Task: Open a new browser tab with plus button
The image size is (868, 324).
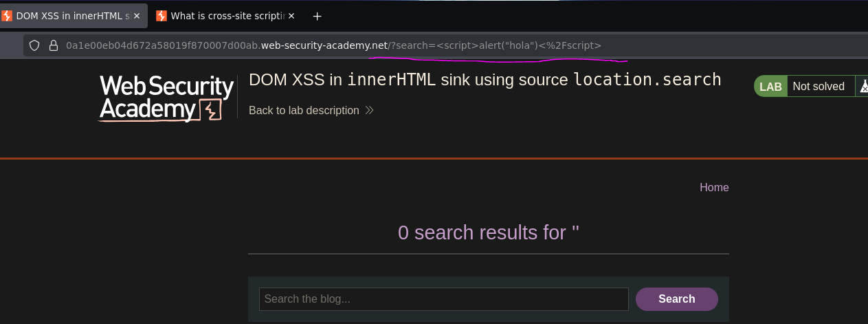Action: coord(317,16)
